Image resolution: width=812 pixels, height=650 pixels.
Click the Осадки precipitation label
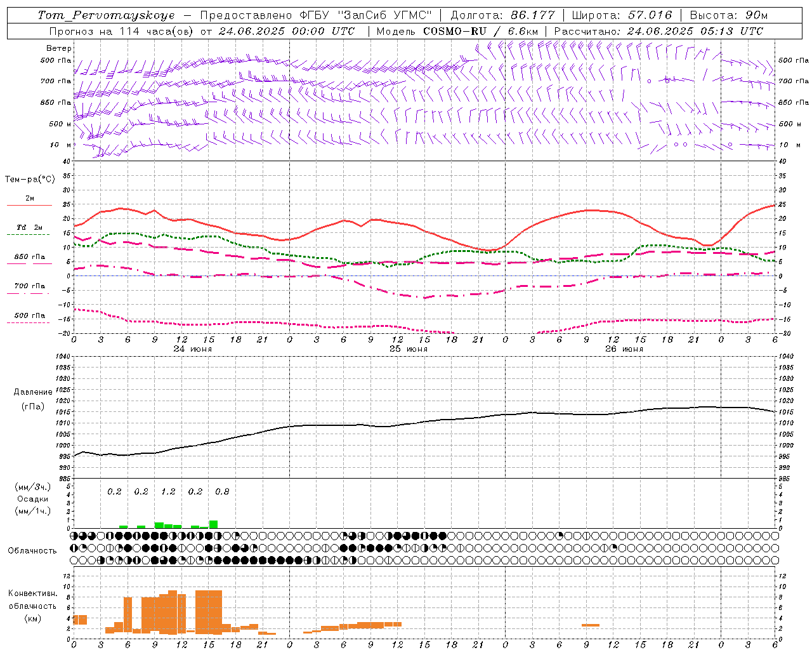tap(32, 499)
